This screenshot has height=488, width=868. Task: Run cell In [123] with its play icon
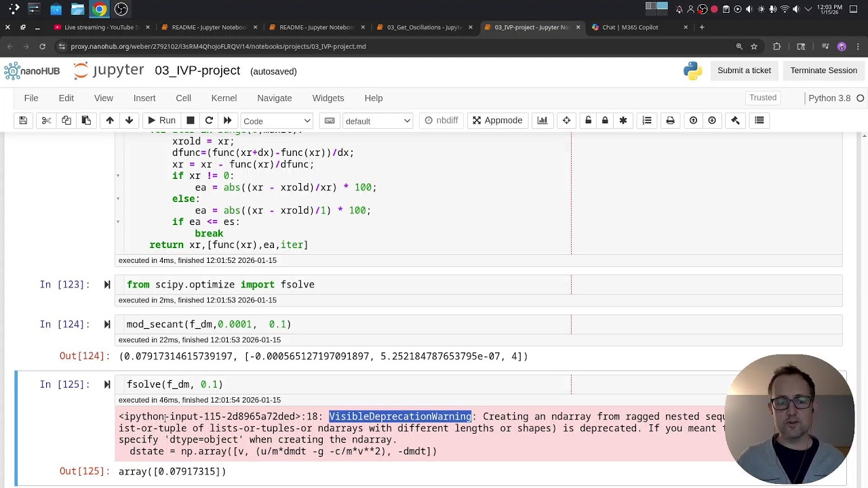[107, 285]
